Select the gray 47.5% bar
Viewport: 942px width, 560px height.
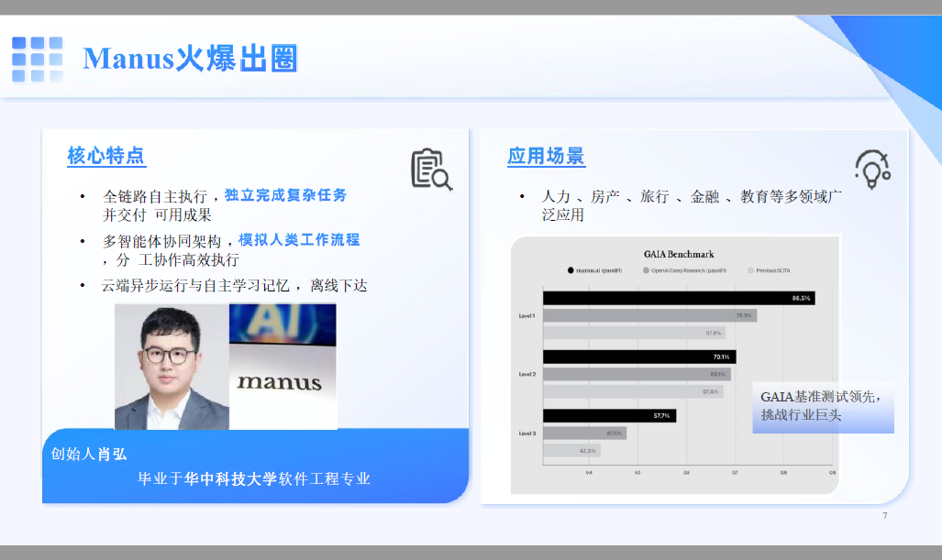[585, 433]
